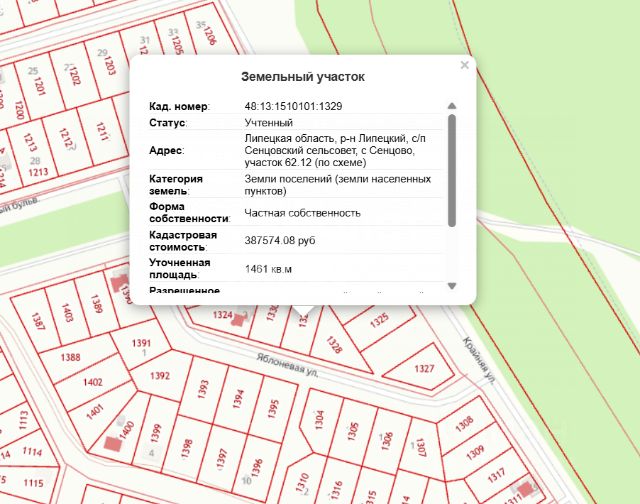640x504 pixels.
Task: Click area value 1461 кв.м
Action: click(x=268, y=269)
